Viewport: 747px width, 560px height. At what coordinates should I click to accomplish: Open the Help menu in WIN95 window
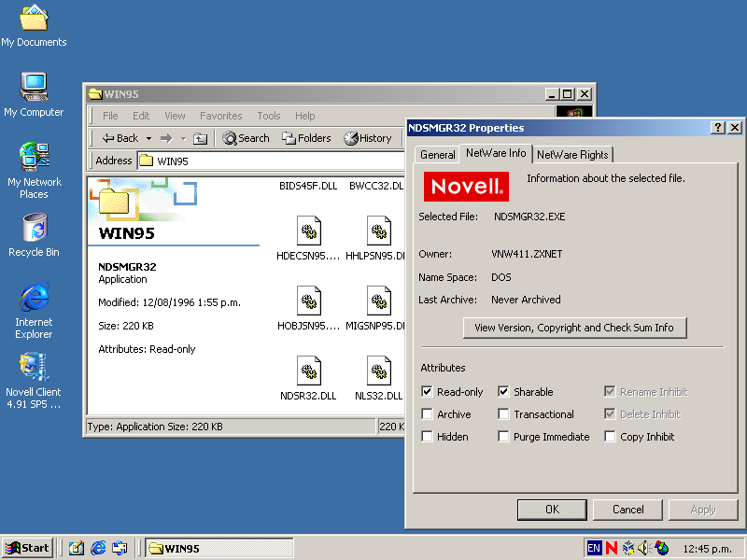tap(305, 116)
